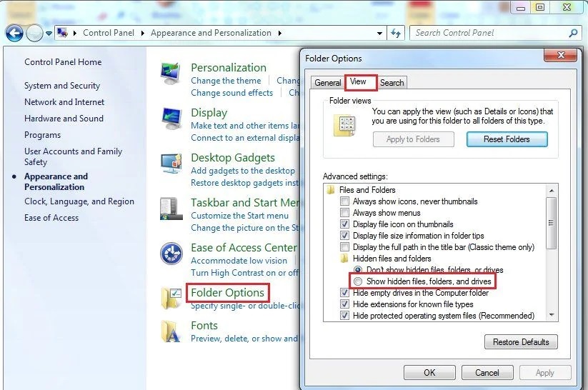Open User Accounts and Family Safety
Viewport: 588px width, 390px height.
73,156
